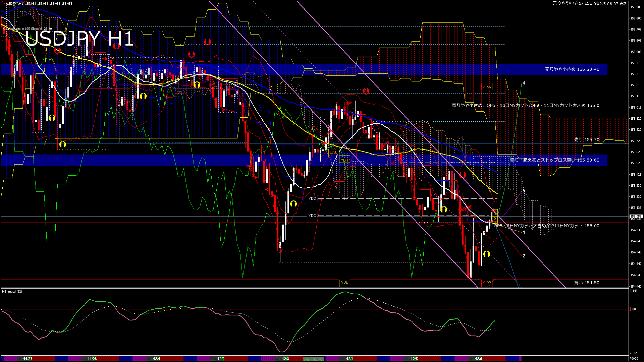Toggle the macd ON button
This screenshot has width=644, height=362.
(314, 359)
